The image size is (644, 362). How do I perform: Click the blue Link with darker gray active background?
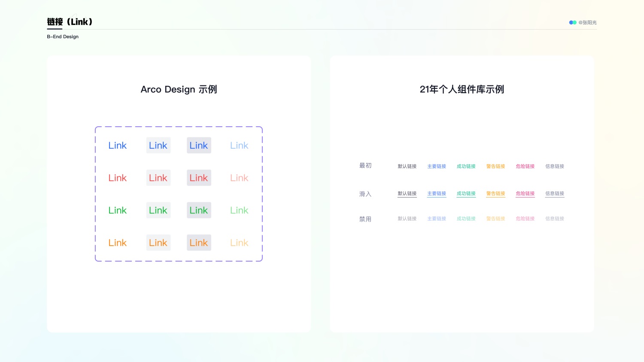point(199,146)
